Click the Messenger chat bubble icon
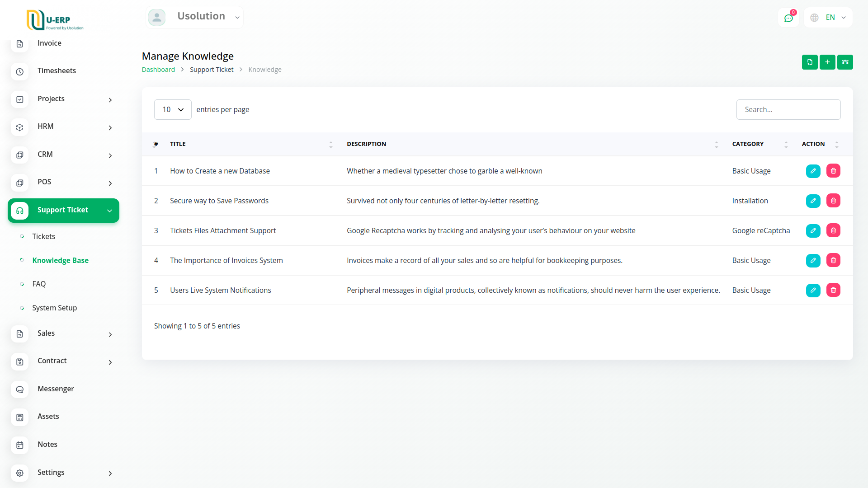 tap(19, 389)
